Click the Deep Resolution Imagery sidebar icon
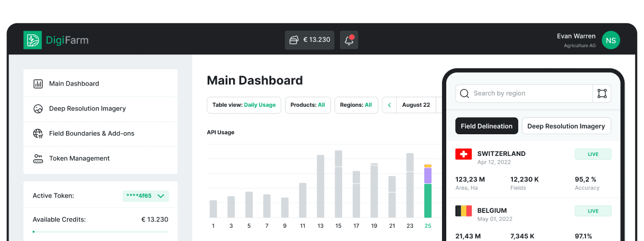 [38, 109]
